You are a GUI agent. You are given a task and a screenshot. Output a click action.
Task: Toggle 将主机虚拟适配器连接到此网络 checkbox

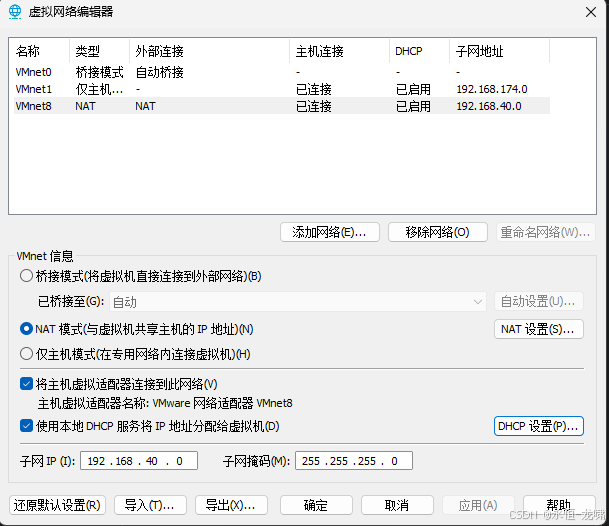click(26, 384)
